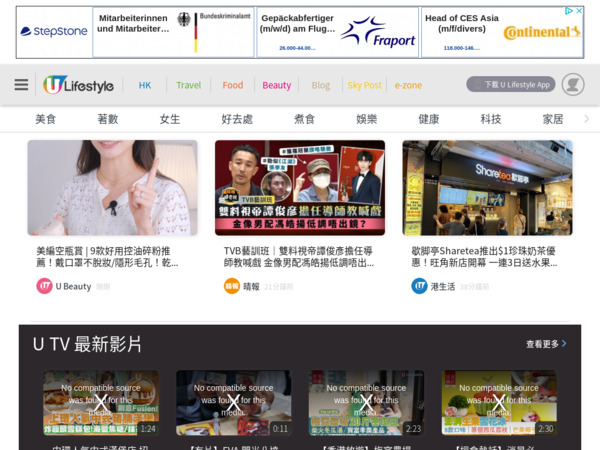Click the AdChoices triangle icon
The height and width of the screenshot is (450, 600).
click(x=569, y=11)
